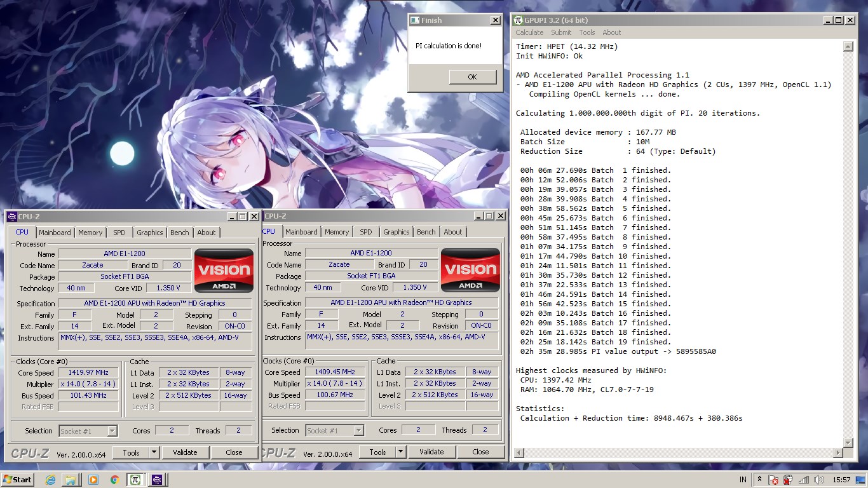Open the Windows Explorer taskbar icon
Viewport: 868px width, 488px height.
71,480
